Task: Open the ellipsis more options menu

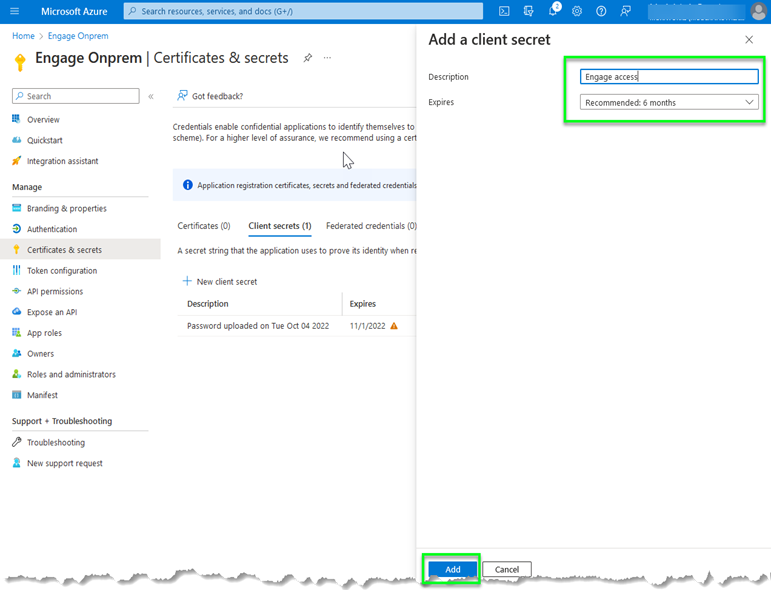Action: (x=327, y=58)
